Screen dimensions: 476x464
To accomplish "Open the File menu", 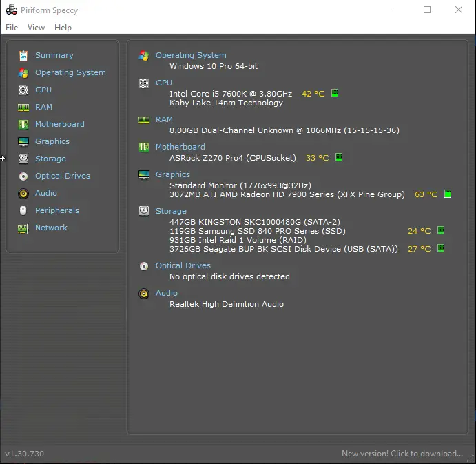I will (x=12, y=28).
